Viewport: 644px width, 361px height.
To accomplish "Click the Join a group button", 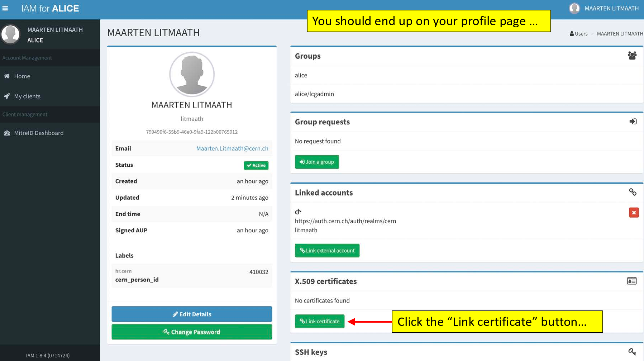I will (x=317, y=162).
